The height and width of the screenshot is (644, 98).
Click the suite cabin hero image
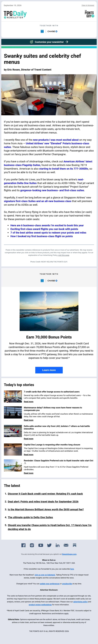(49, 95)
